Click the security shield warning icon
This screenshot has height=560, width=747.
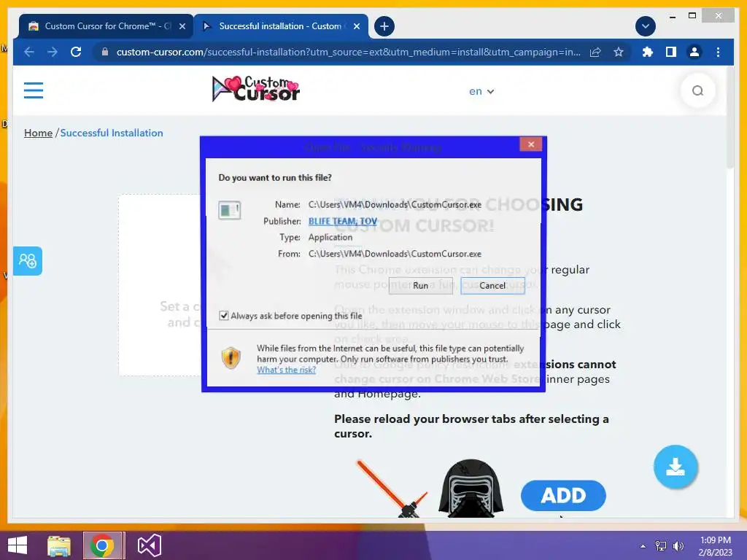231,358
